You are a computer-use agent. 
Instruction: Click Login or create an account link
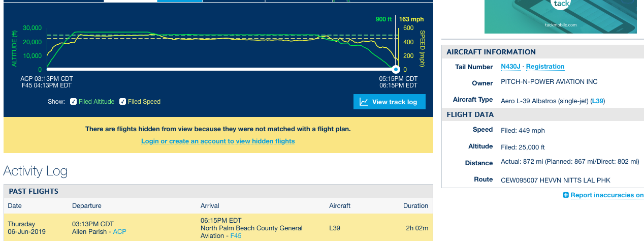click(x=218, y=141)
